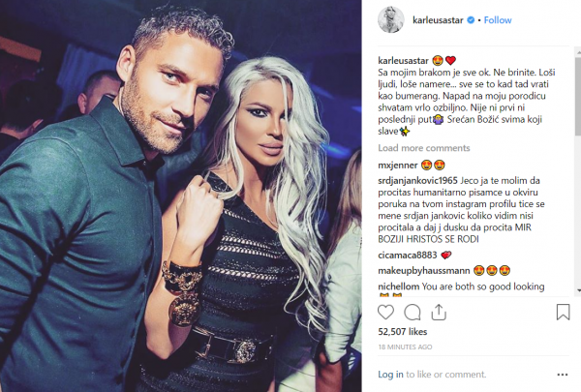Viewport: 581px width, 392px height.
Task: Follow the karleusastar account
Action: click(x=498, y=20)
